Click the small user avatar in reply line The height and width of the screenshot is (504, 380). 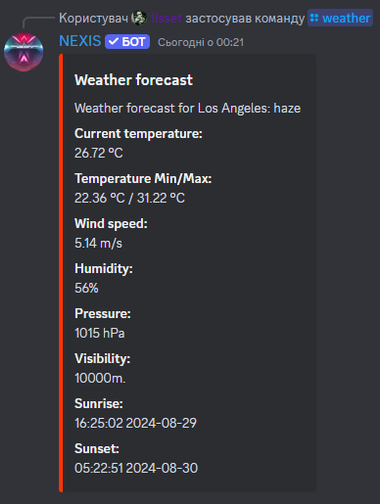pos(139,18)
